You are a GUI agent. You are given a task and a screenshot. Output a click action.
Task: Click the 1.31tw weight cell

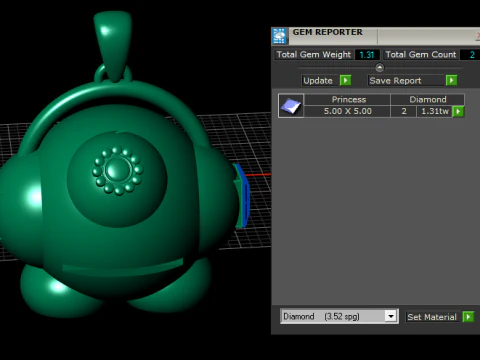[435, 111]
